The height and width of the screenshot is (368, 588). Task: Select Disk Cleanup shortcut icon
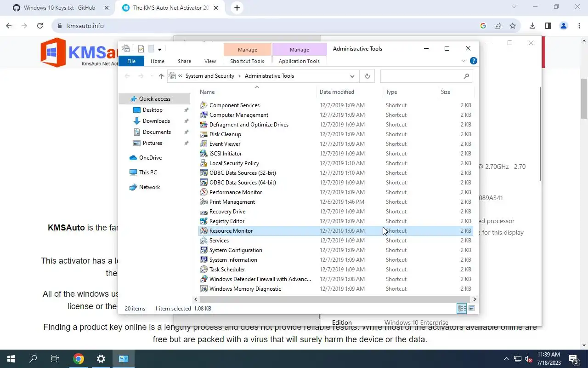coord(204,134)
